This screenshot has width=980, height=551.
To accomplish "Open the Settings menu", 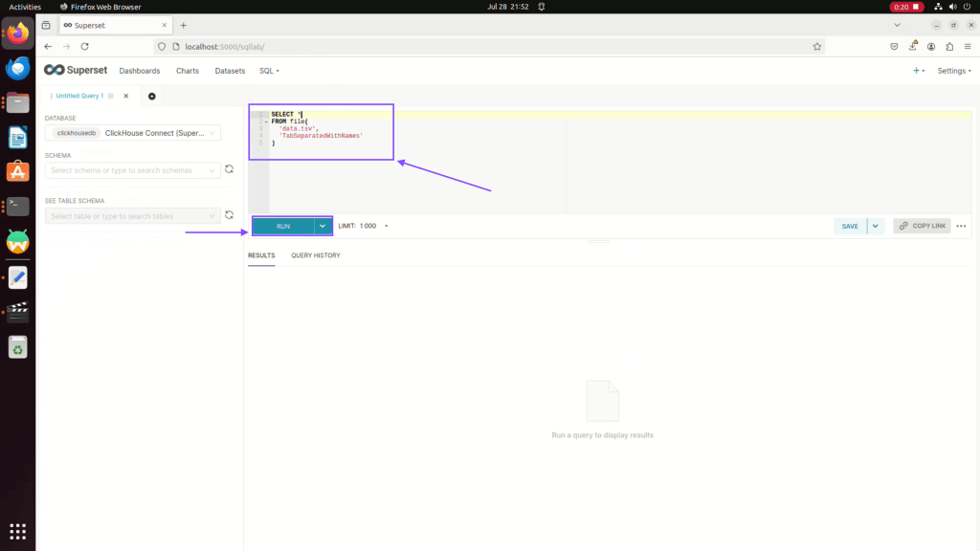I will tap(953, 71).
